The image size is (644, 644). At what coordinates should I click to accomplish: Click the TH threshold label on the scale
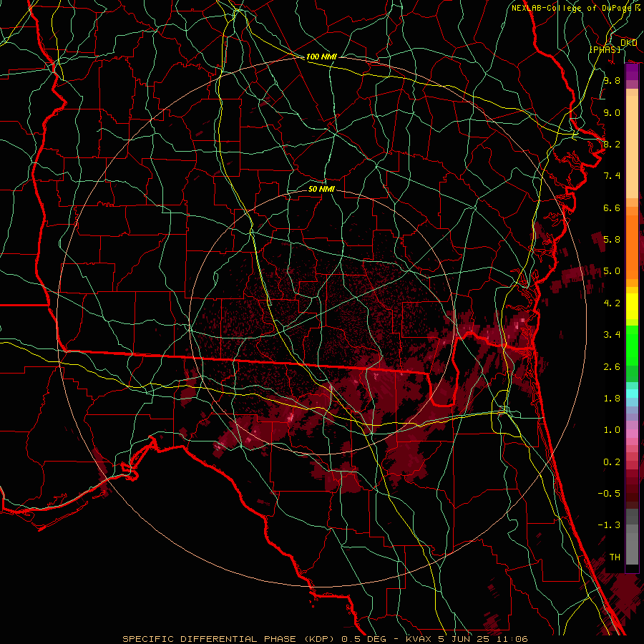(615, 557)
